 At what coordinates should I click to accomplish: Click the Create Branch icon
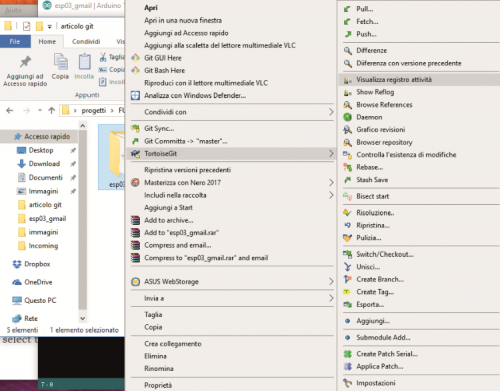(x=347, y=279)
